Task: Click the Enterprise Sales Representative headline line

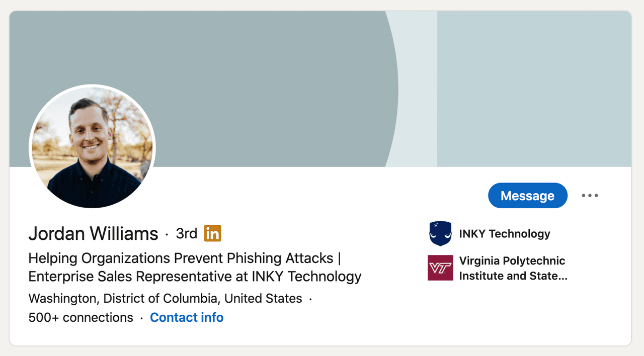Action: [195, 277]
